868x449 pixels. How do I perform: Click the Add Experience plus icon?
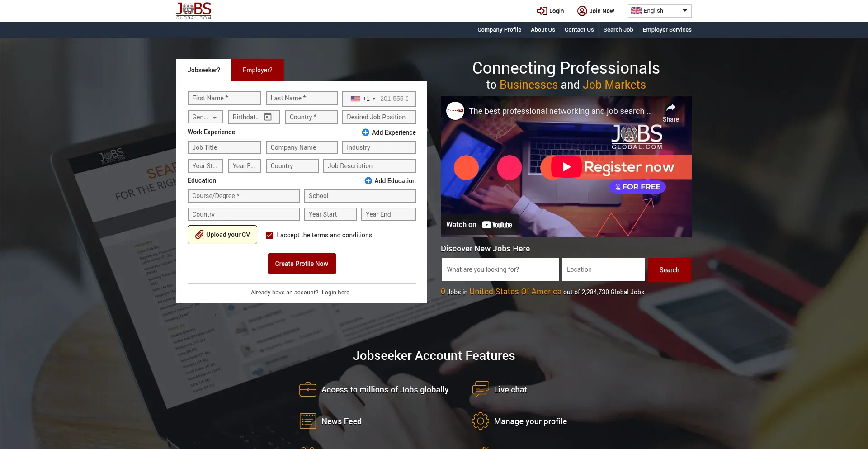[x=366, y=132]
